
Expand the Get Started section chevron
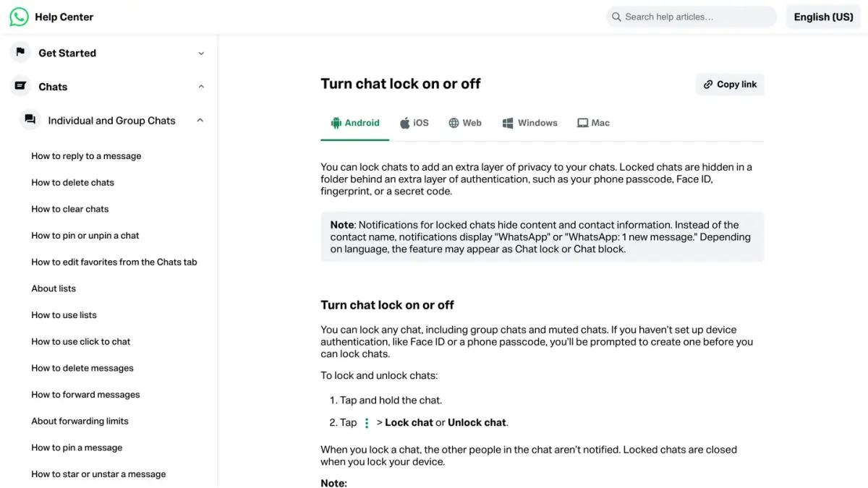pos(201,53)
